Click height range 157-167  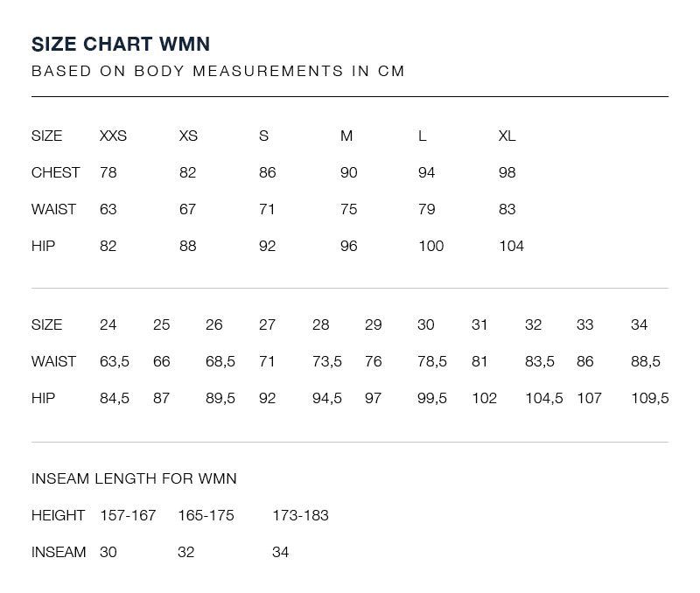tap(128, 515)
